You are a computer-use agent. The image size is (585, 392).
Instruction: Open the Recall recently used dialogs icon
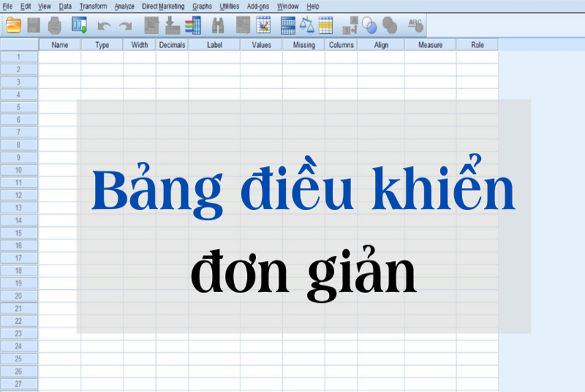79,25
